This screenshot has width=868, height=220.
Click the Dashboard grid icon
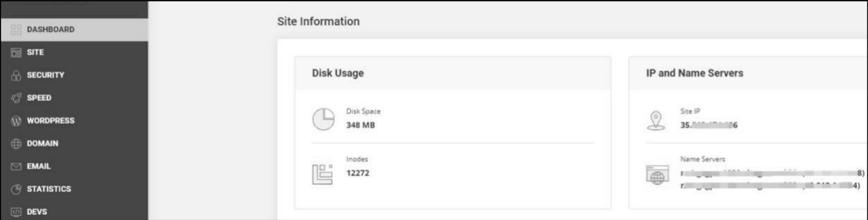[16, 29]
